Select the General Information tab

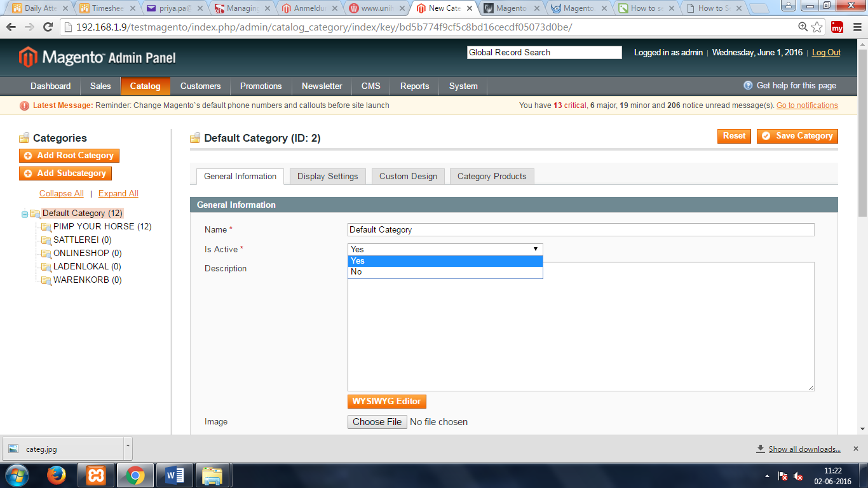pos(240,176)
